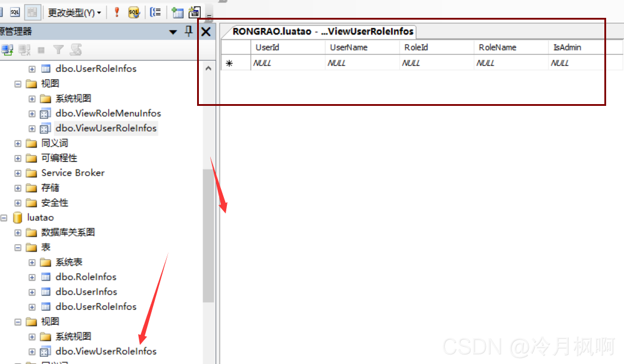Expand the dbo.ViewRoleMenuInfos node
This screenshot has width=624, height=364.
point(32,114)
